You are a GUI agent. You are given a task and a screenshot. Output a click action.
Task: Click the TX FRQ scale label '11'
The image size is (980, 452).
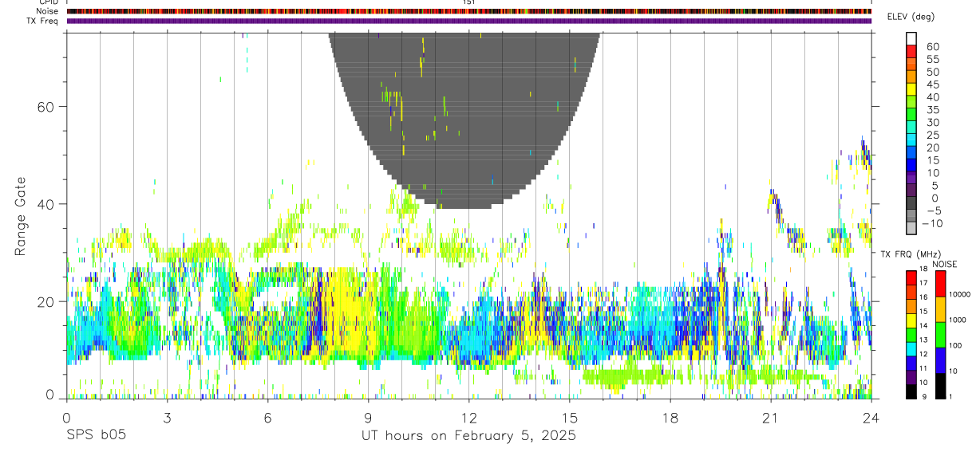[x=924, y=368]
